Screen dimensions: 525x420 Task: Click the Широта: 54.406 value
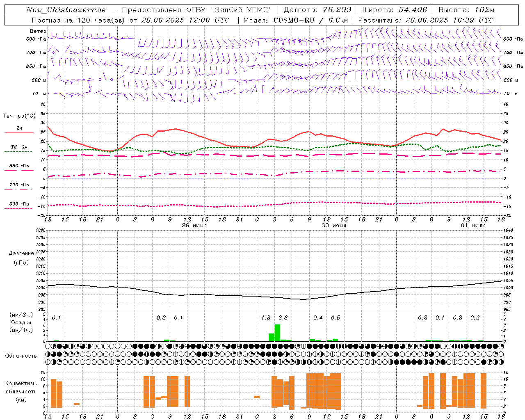pos(395,10)
